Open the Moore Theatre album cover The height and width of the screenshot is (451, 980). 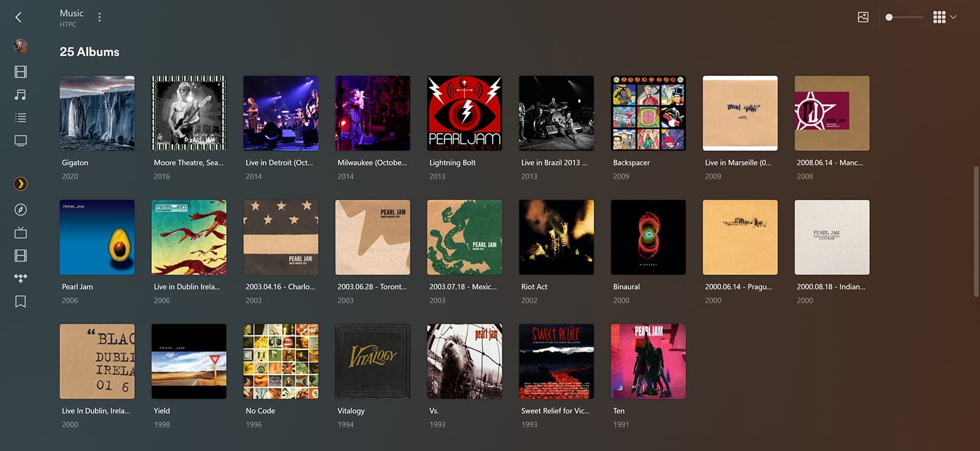[x=189, y=113]
